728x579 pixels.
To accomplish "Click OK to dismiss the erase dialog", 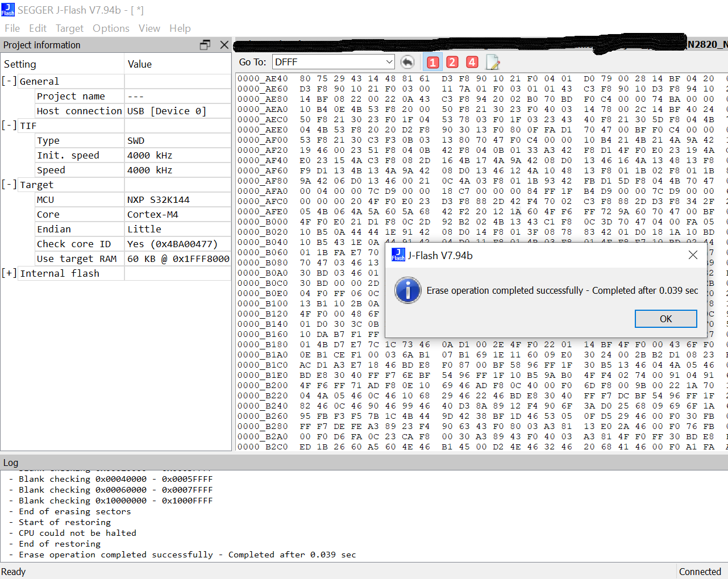I will 665,318.
